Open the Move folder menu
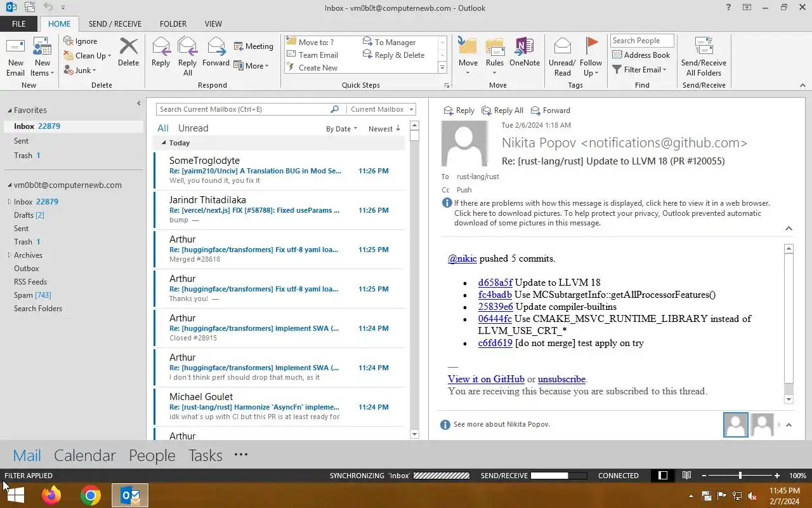The width and height of the screenshot is (812, 508). (x=468, y=57)
